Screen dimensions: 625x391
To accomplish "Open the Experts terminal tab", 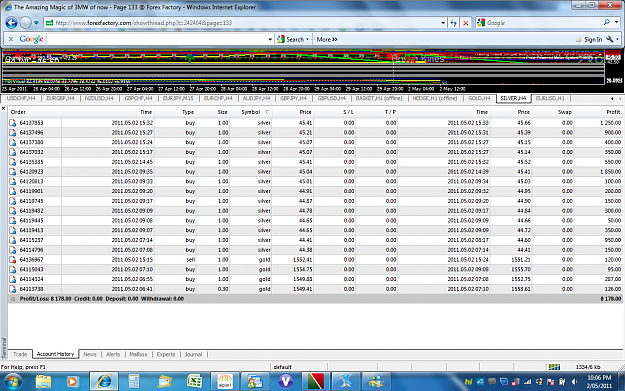I will pyautogui.click(x=165, y=354).
